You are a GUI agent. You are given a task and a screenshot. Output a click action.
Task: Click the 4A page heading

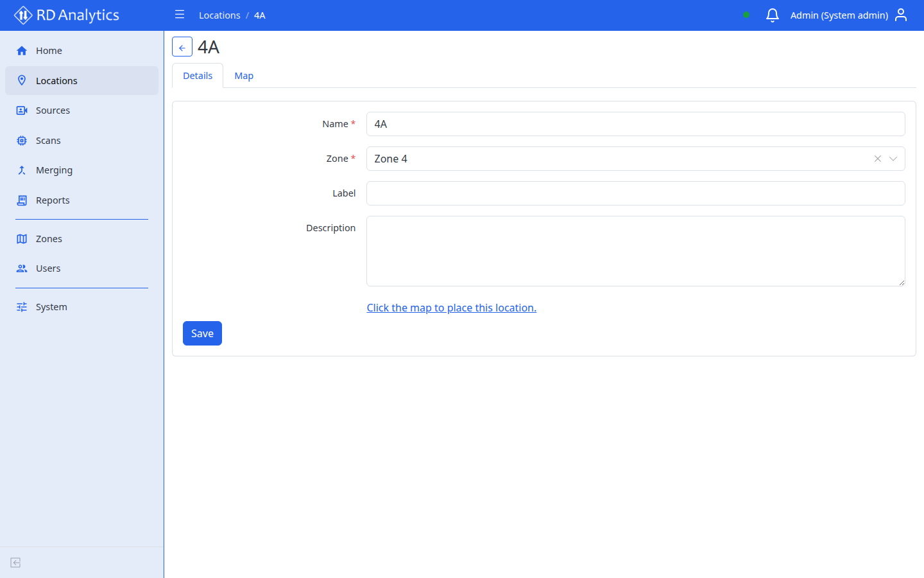209,47
